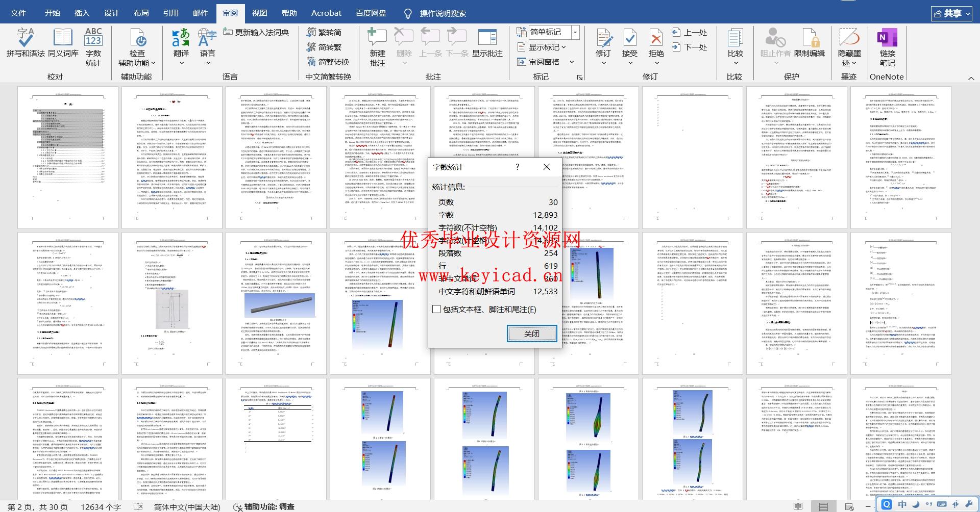This screenshot has height=512, width=980.
Task: Switch to the Acrobat tab
Action: [x=326, y=13]
